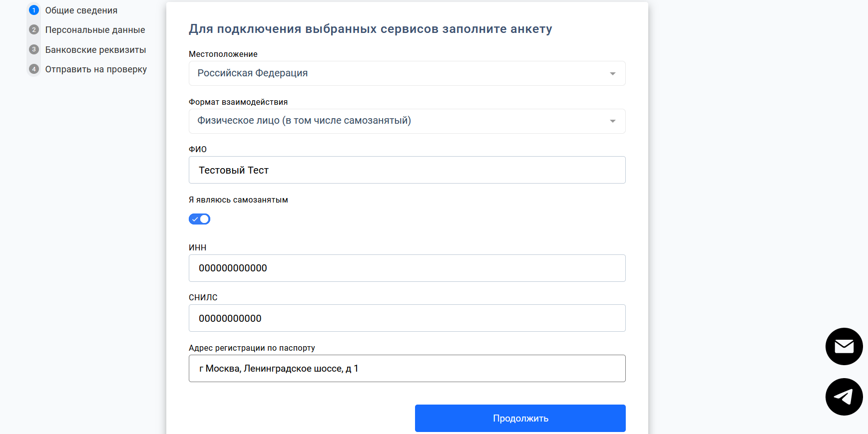Image resolution: width=868 pixels, height=434 pixels.
Task: Open the email contact icon
Action: coord(844,346)
